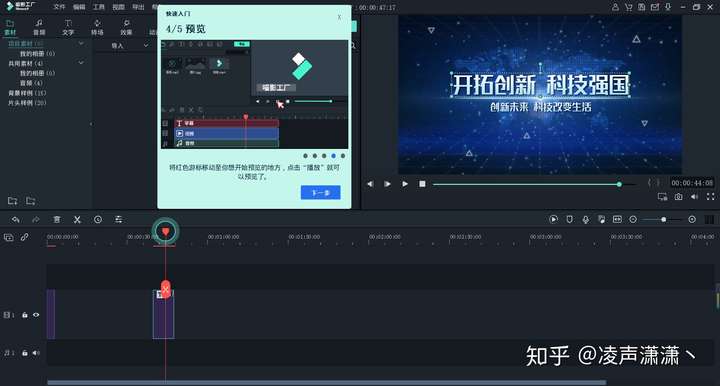This screenshot has height=386, width=720.
Task: Open the adjust sliders edit icon
Action: click(x=118, y=219)
